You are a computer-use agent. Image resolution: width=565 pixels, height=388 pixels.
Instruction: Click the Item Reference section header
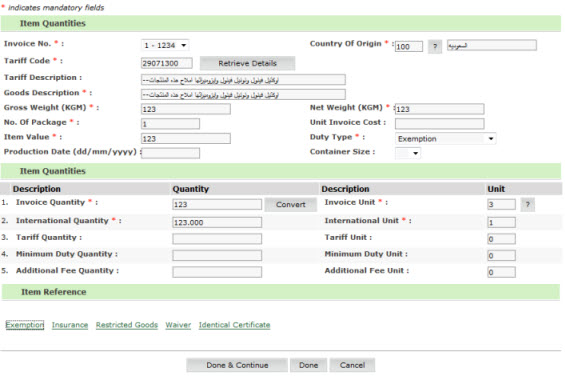(x=281, y=292)
